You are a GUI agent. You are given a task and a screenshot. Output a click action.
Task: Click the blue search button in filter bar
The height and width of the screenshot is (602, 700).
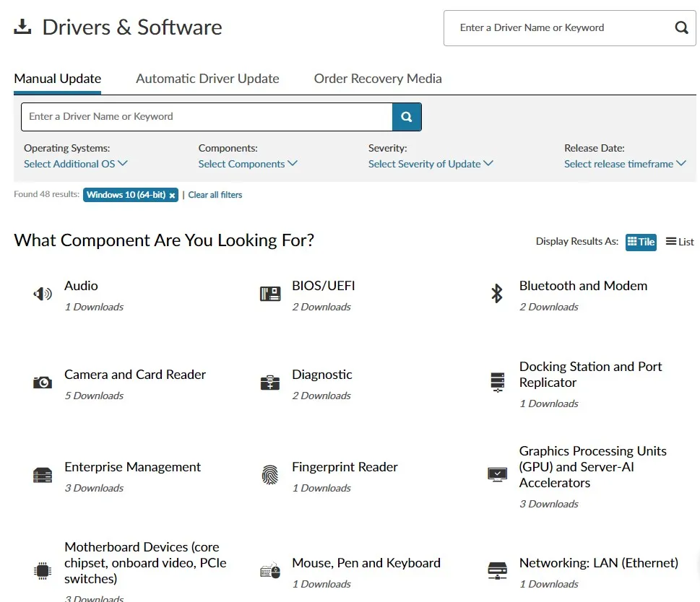click(x=407, y=117)
